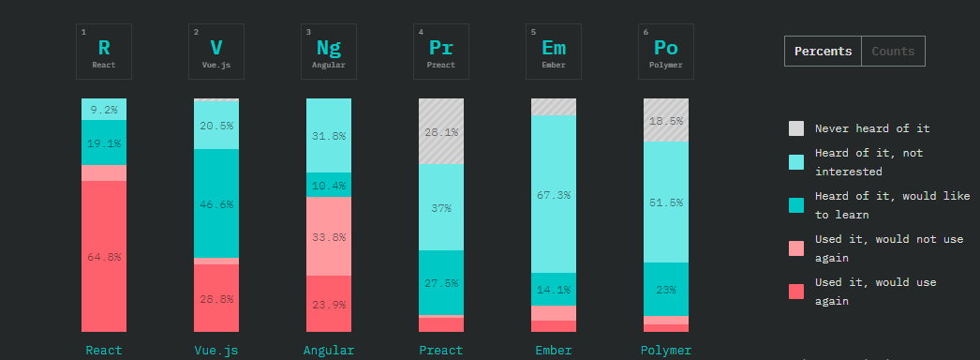Viewport: 980px width, 360px height.
Task: Select 'Used it, would use again' legend swatch
Action: [796, 292]
